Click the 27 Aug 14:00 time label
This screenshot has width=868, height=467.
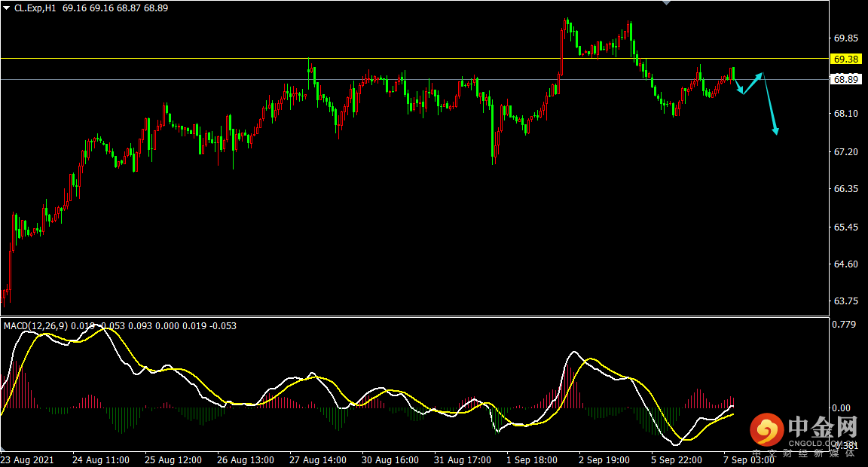[318, 459]
